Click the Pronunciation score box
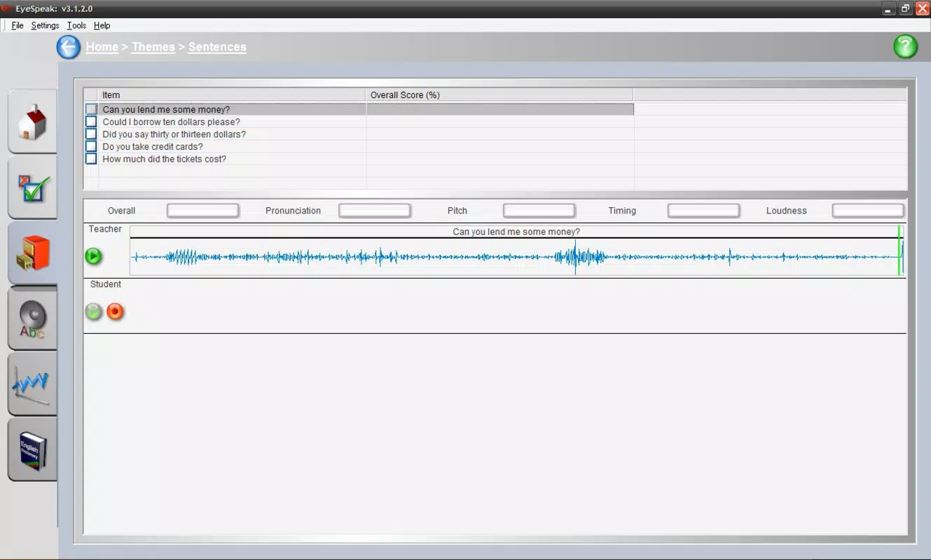931x560 pixels. [375, 211]
